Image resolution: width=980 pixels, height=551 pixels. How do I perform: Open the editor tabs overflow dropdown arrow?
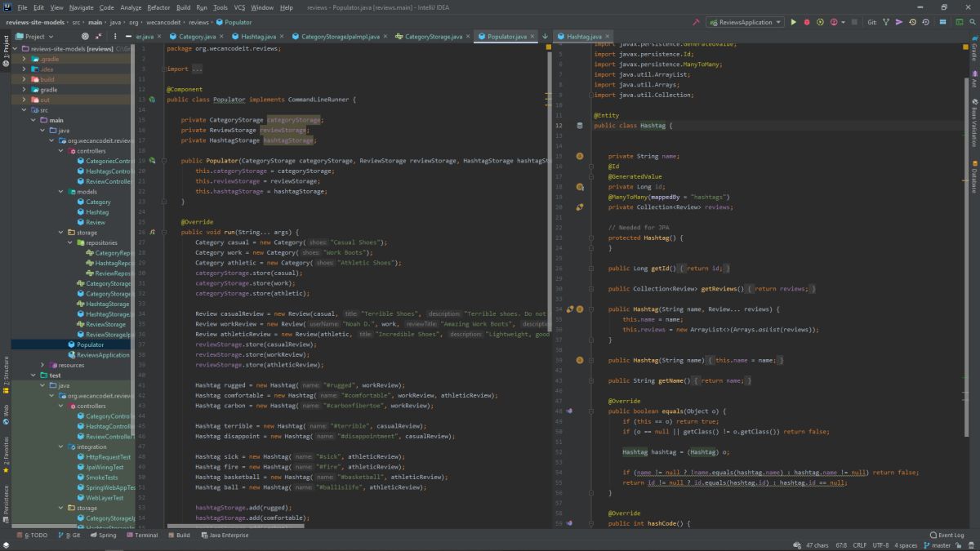point(545,37)
